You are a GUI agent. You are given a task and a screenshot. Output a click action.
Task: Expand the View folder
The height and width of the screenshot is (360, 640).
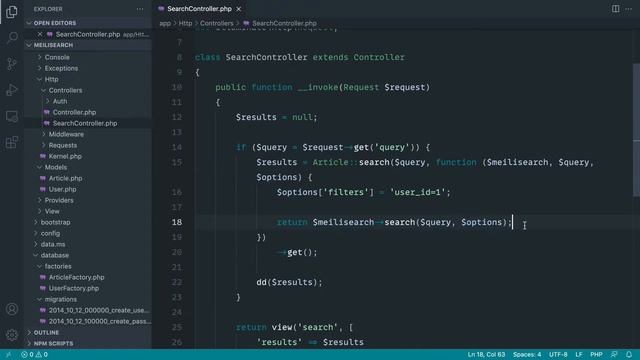point(52,211)
